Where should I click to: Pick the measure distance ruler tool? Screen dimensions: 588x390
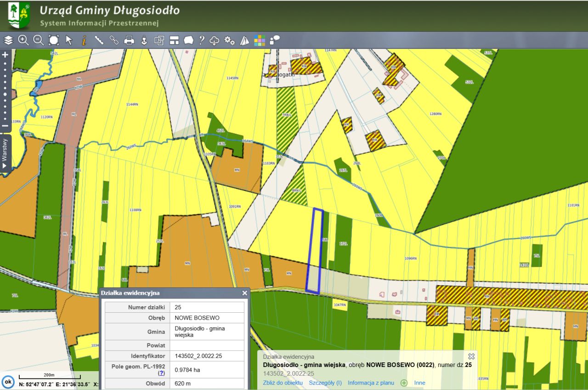pos(99,40)
